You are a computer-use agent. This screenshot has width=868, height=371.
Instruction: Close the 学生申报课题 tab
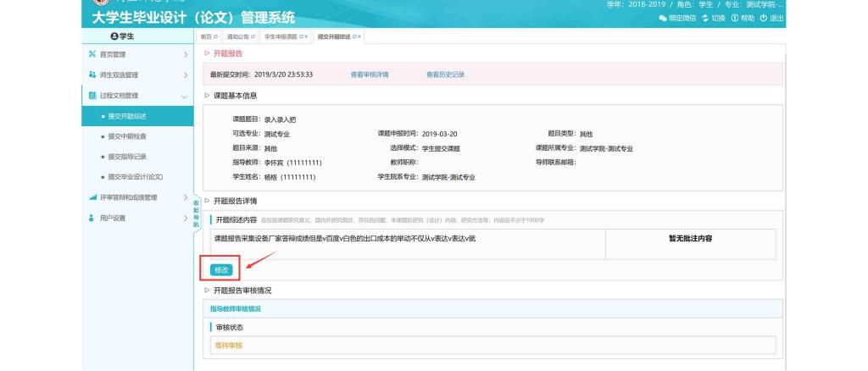(x=306, y=37)
